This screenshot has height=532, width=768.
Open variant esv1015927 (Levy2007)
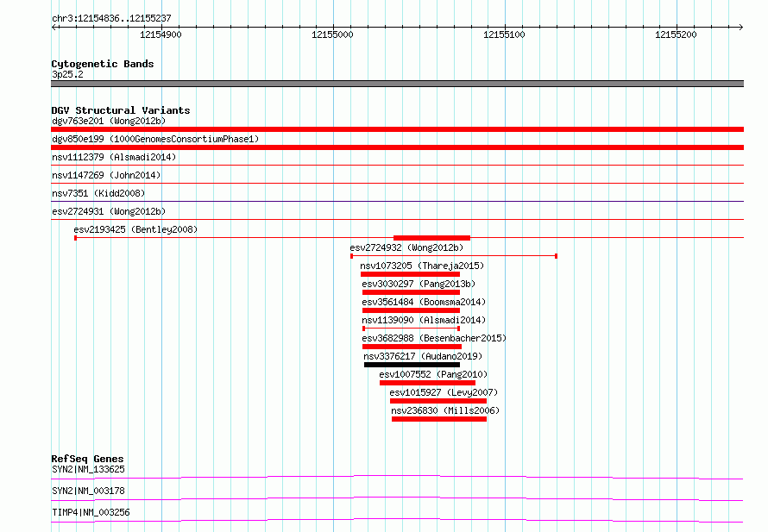click(x=444, y=392)
